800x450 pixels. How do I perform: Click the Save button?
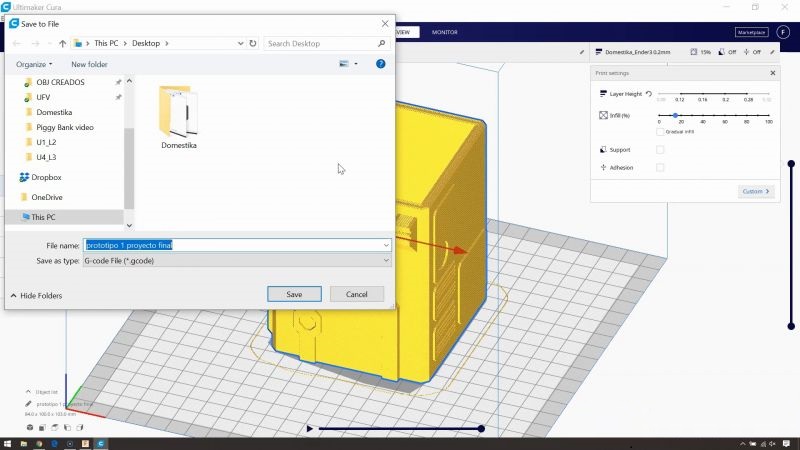[294, 294]
